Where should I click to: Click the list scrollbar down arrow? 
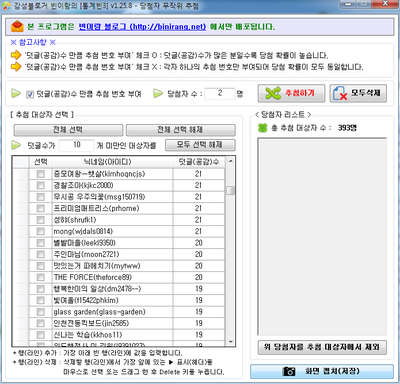pos(230,342)
